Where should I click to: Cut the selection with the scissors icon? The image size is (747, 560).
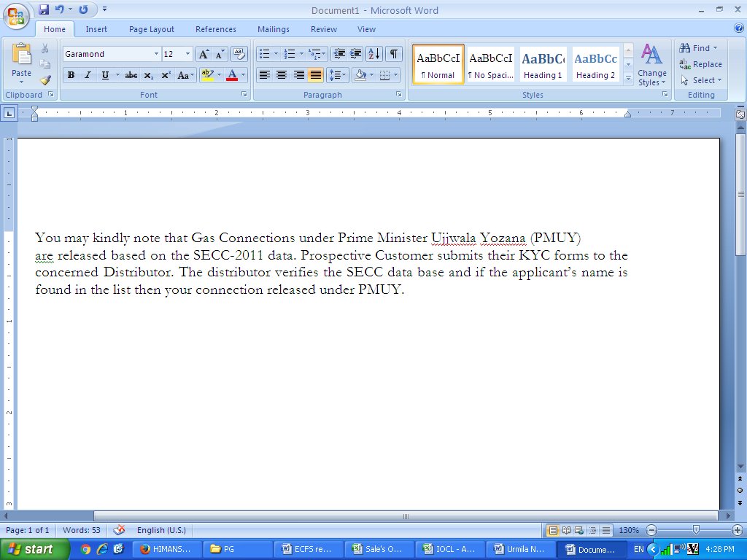pos(44,49)
